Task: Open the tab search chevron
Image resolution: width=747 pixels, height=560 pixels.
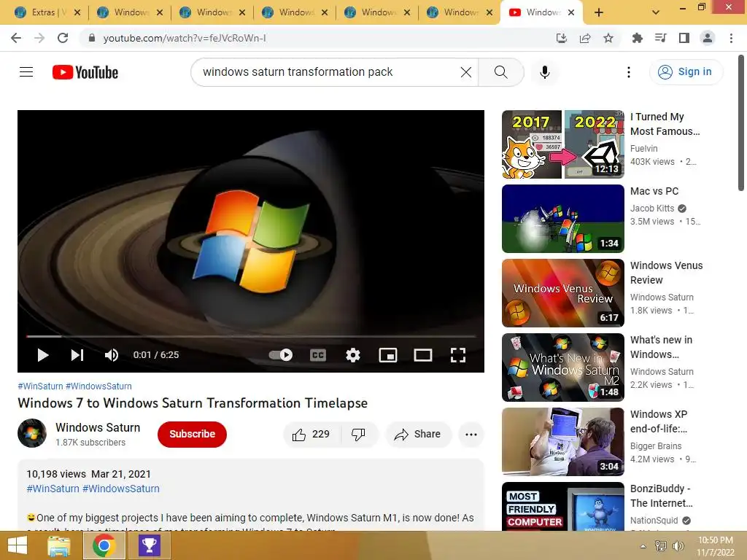Action: tap(656, 13)
